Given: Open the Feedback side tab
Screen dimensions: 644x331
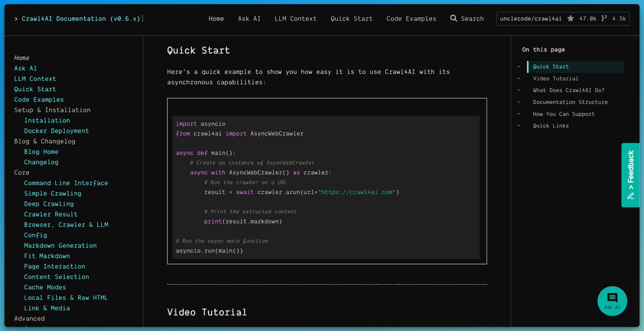Looking at the screenshot, I should pyautogui.click(x=631, y=175).
